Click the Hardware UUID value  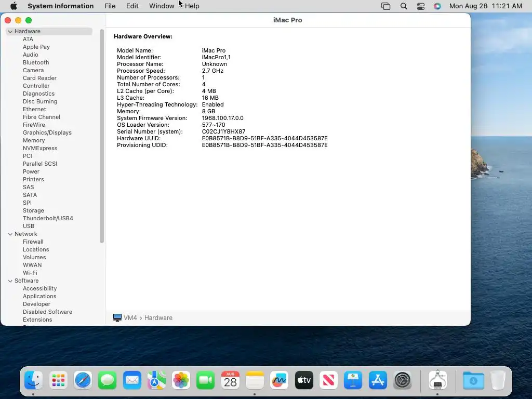pyautogui.click(x=264, y=138)
